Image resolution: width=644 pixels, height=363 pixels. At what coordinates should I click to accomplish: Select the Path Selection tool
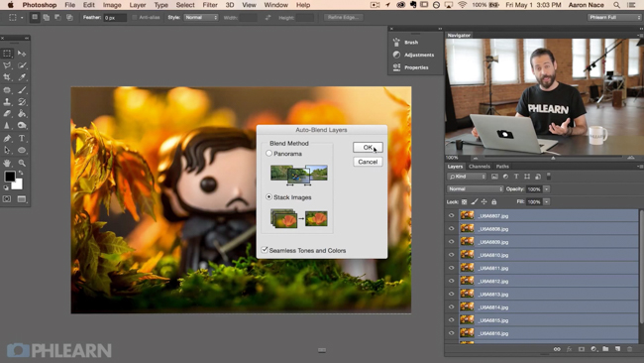[x=7, y=151]
